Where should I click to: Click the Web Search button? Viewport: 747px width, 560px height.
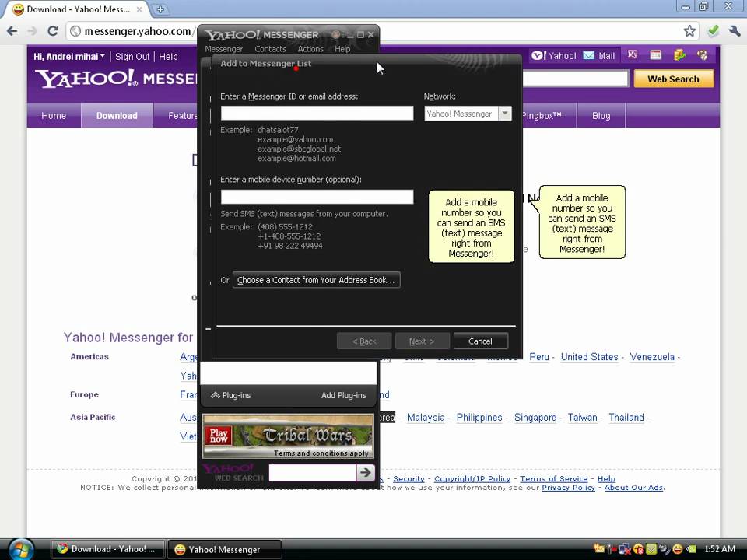(673, 79)
